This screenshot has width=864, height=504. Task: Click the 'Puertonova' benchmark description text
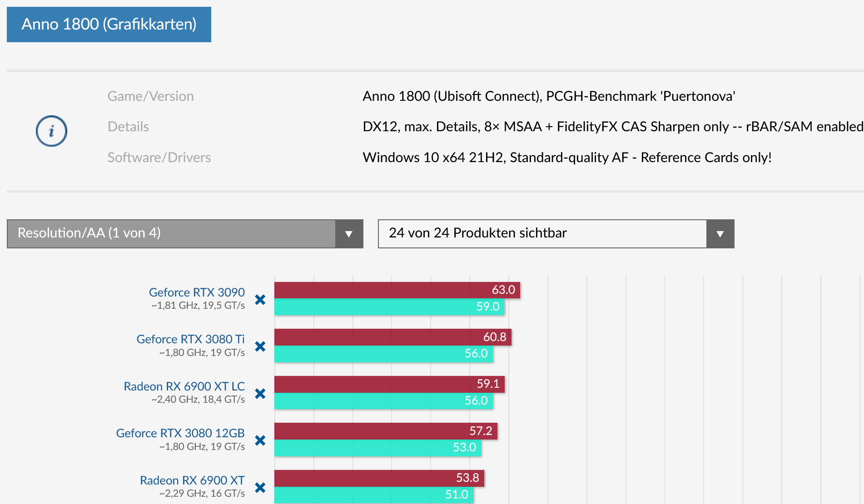549,96
